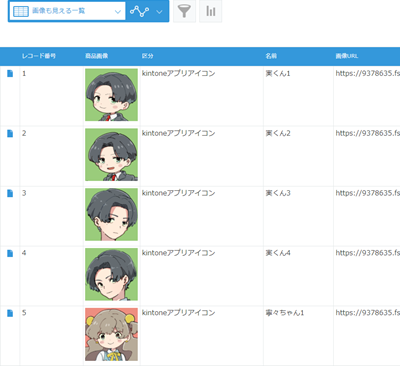Click the 名前 column header
Viewport: 400px width, 366px height.
pos(271,56)
